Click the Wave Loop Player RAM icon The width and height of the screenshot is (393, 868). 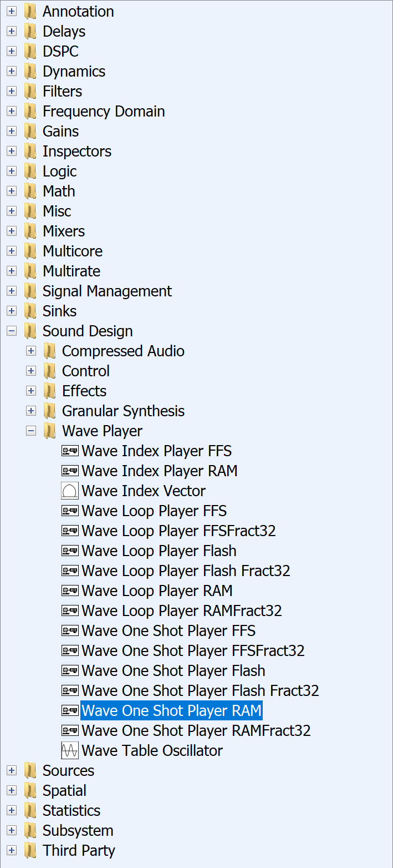[70, 591]
